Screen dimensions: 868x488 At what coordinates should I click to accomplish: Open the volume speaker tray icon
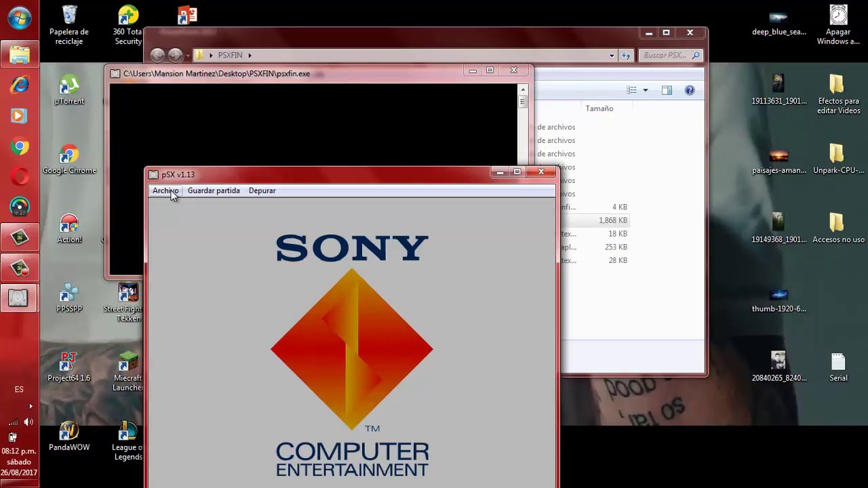[28, 422]
